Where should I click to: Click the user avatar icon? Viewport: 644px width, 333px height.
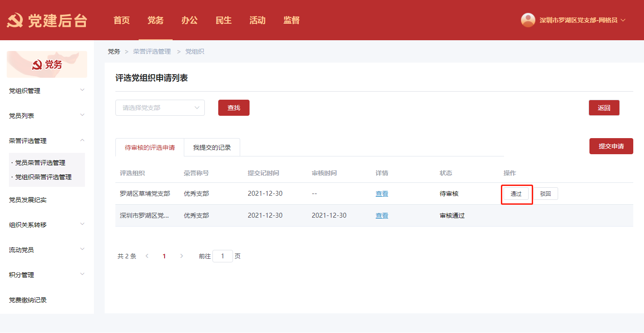tap(528, 20)
